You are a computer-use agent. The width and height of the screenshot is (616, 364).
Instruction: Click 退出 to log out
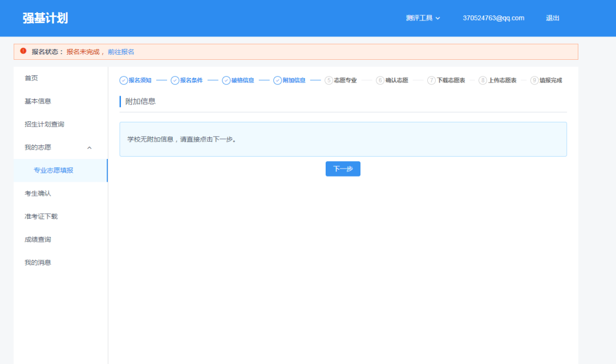552,18
